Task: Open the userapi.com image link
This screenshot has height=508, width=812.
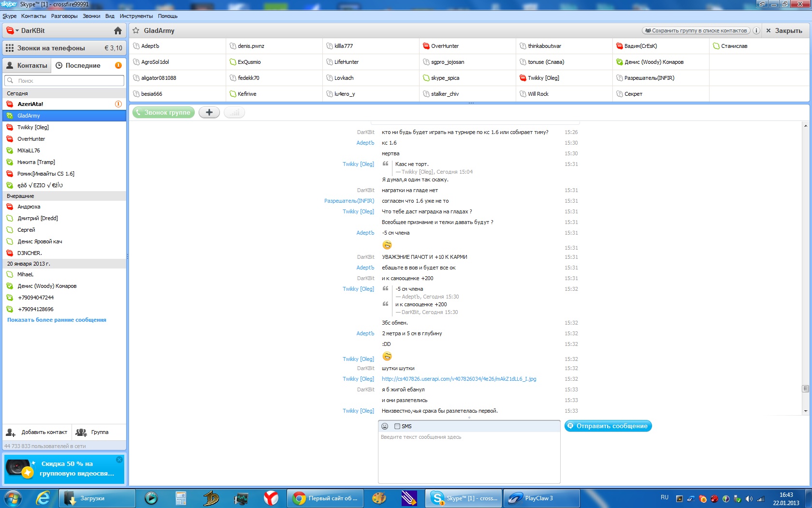Action: (x=459, y=379)
